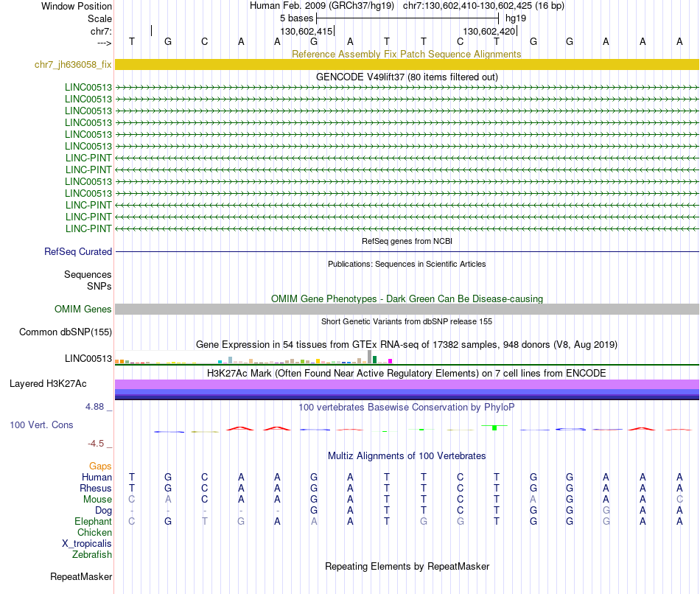Click the Human Feb. 2009 (GRCh37/hg19) assembly text
700x594 pixels.
[322, 6]
